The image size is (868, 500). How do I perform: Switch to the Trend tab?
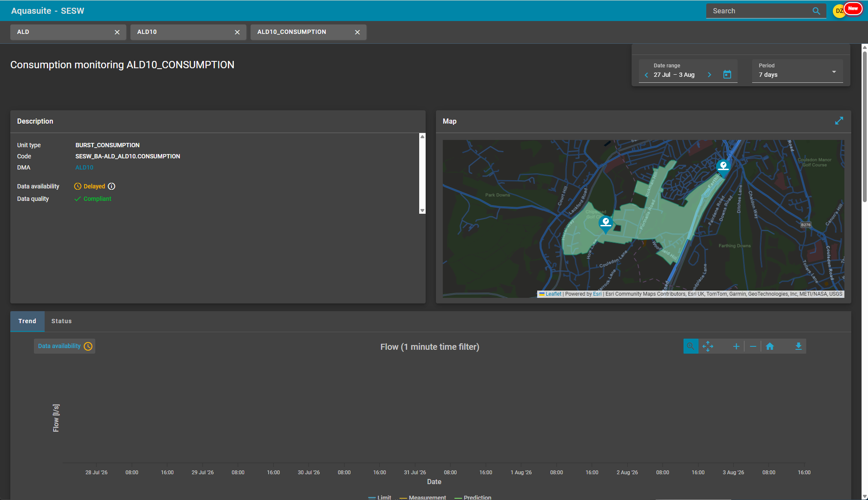coord(27,321)
